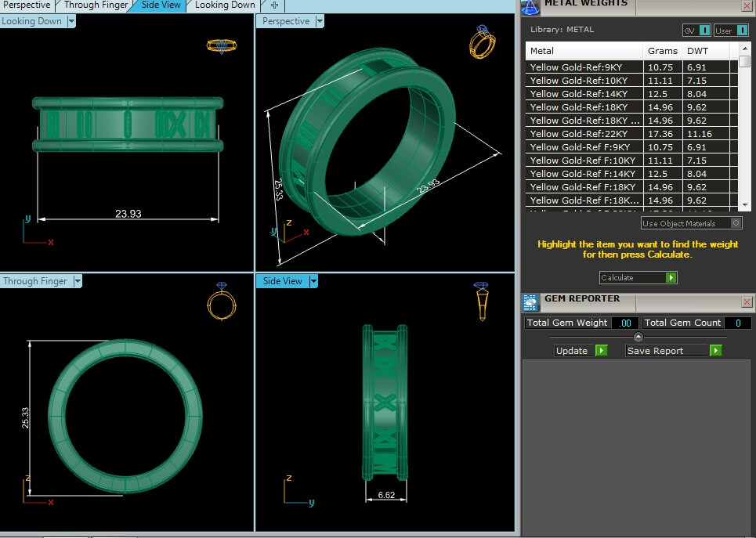Click the green arrow beside Save Report
The height and width of the screenshot is (538, 756).
click(715, 351)
